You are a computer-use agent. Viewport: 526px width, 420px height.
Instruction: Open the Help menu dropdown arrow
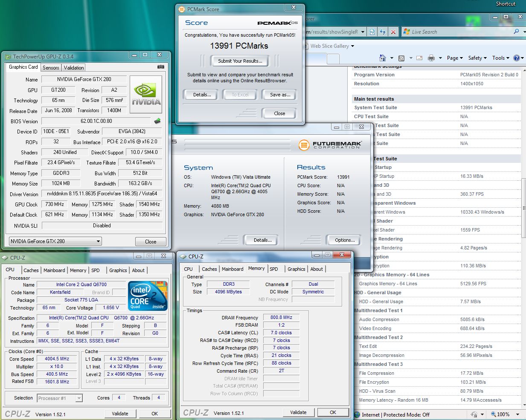[523, 58]
